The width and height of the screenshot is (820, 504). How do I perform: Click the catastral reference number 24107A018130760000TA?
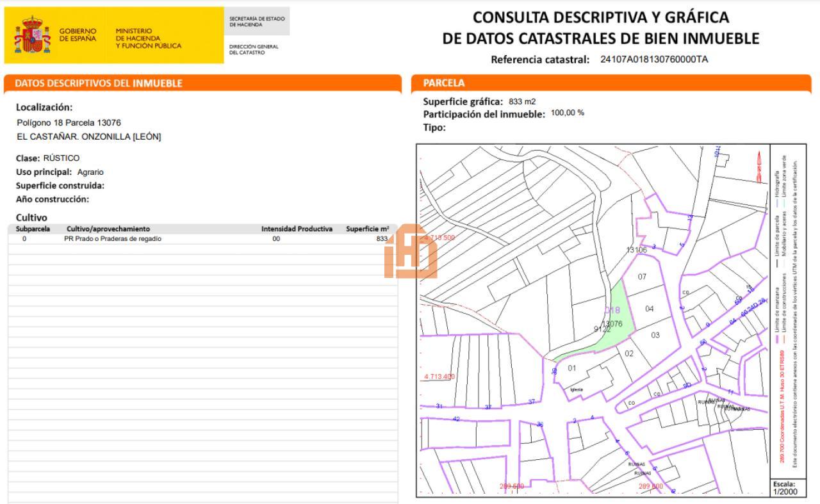(x=654, y=60)
